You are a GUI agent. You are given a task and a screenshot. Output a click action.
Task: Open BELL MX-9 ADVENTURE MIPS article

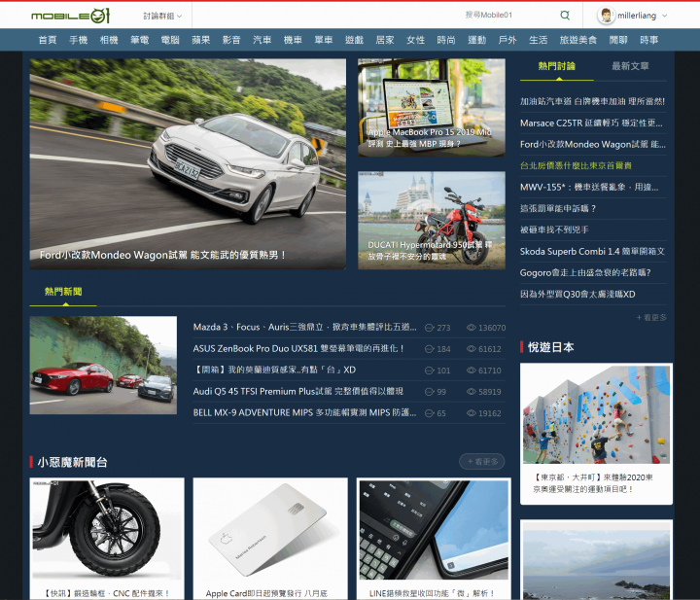point(305,413)
